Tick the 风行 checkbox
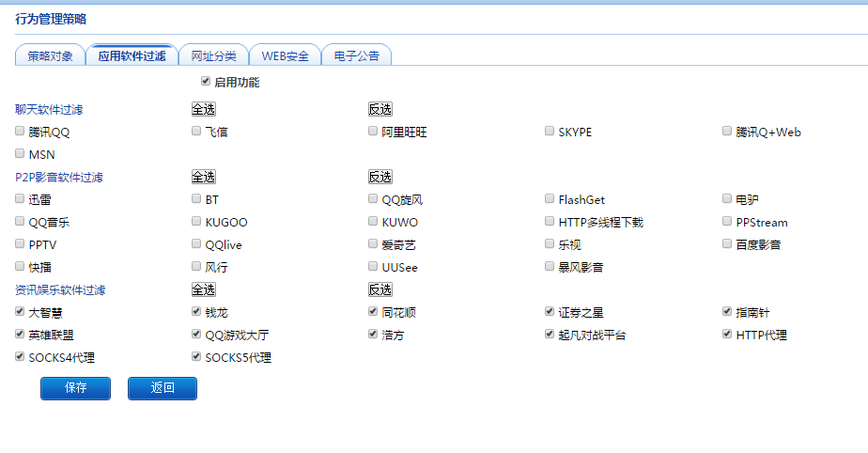868x453 pixels. 196,266
